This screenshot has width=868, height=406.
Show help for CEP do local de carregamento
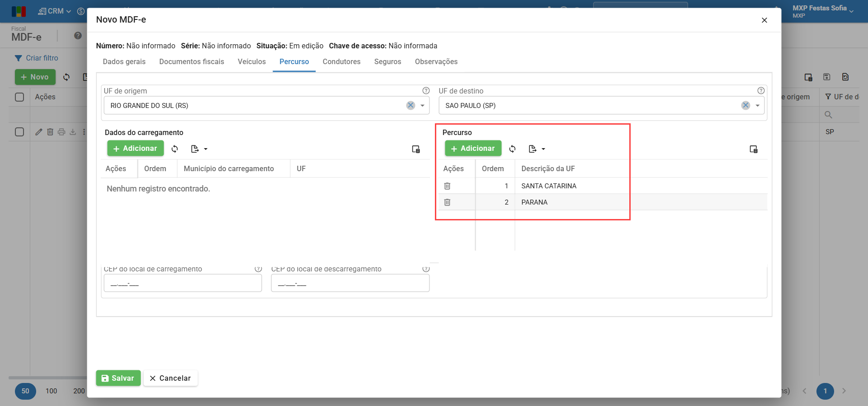click(258, 269)
